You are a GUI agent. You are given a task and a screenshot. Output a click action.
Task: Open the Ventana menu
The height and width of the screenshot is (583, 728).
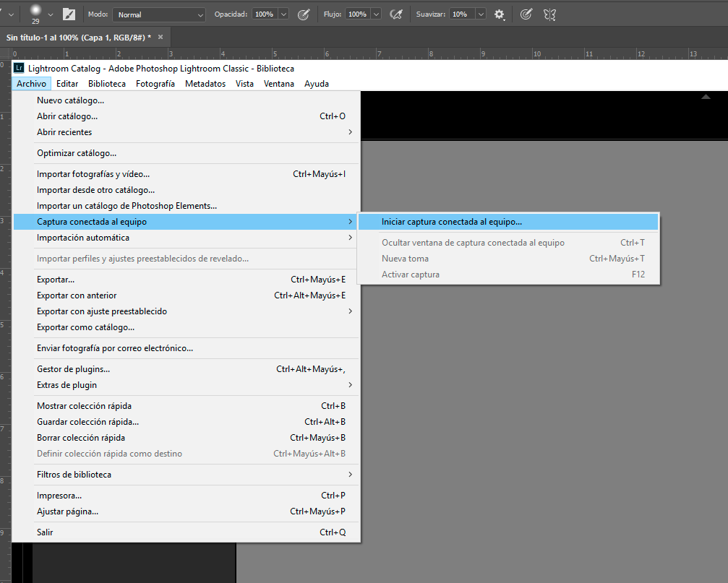point(278,84)
